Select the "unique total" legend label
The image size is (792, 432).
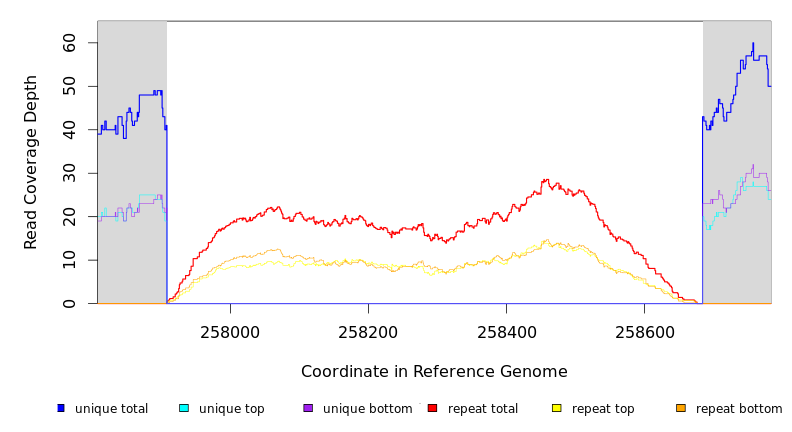[x=111, y=409]
